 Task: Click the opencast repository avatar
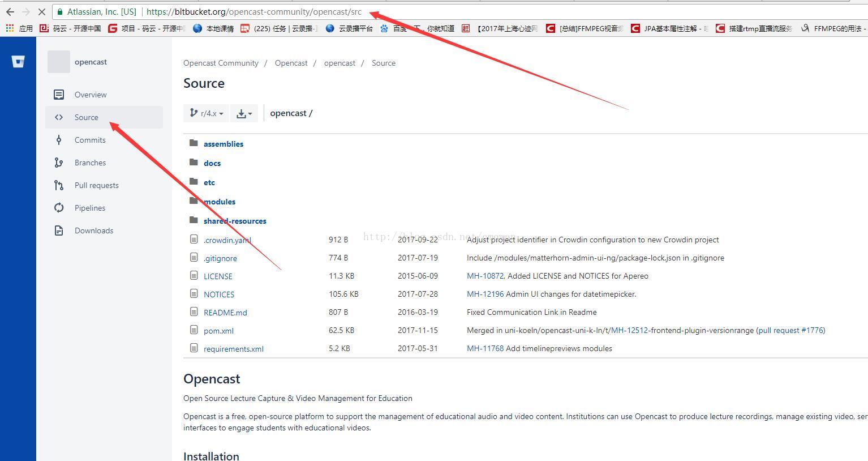59,62
